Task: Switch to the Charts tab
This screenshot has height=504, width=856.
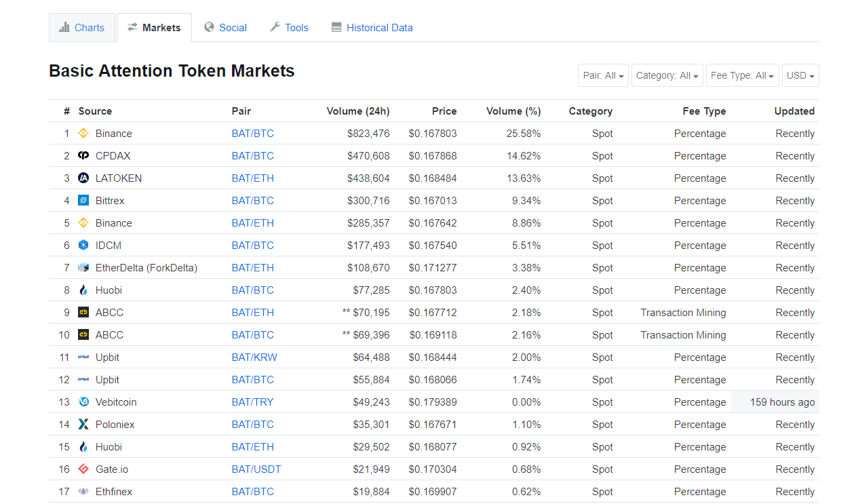Action: (x=81, y=28)
